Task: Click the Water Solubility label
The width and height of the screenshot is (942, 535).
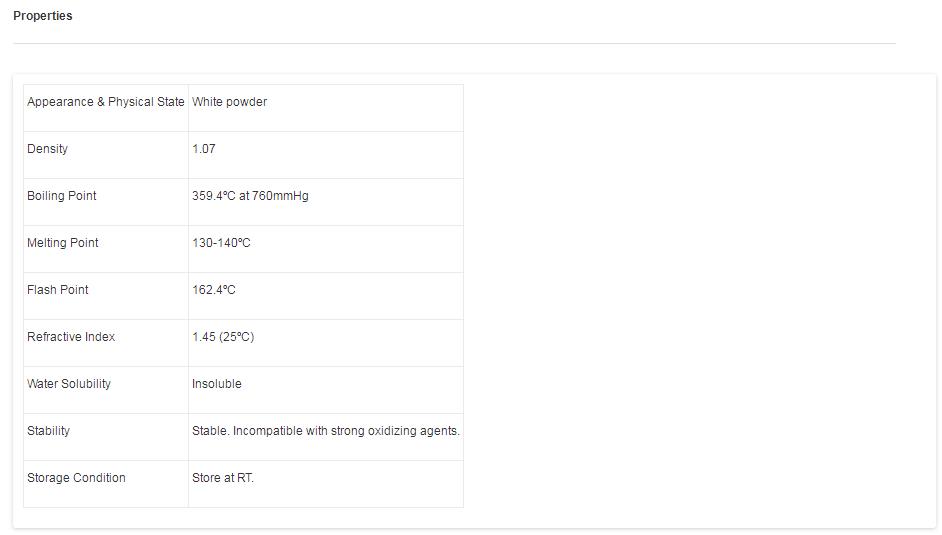Action: [69, 384]
